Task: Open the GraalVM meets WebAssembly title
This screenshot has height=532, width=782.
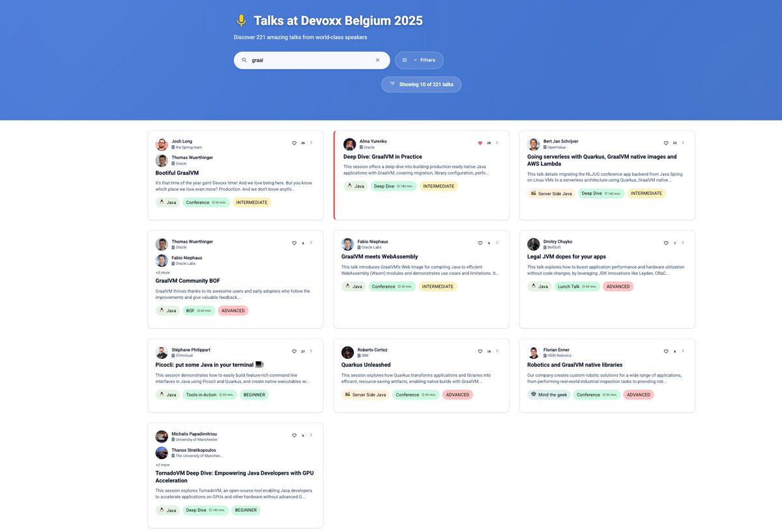Action: (x=379, y=257)
